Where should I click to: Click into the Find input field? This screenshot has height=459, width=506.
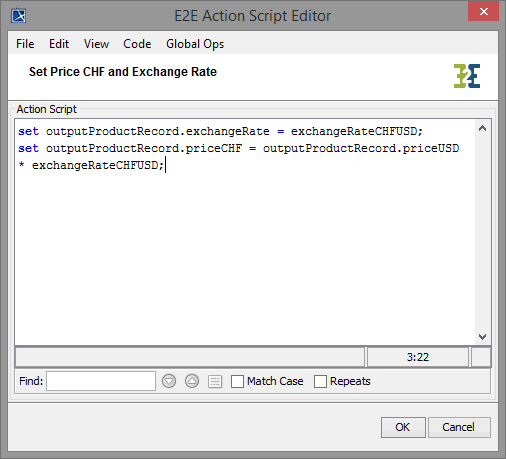[x=101, y=381]
